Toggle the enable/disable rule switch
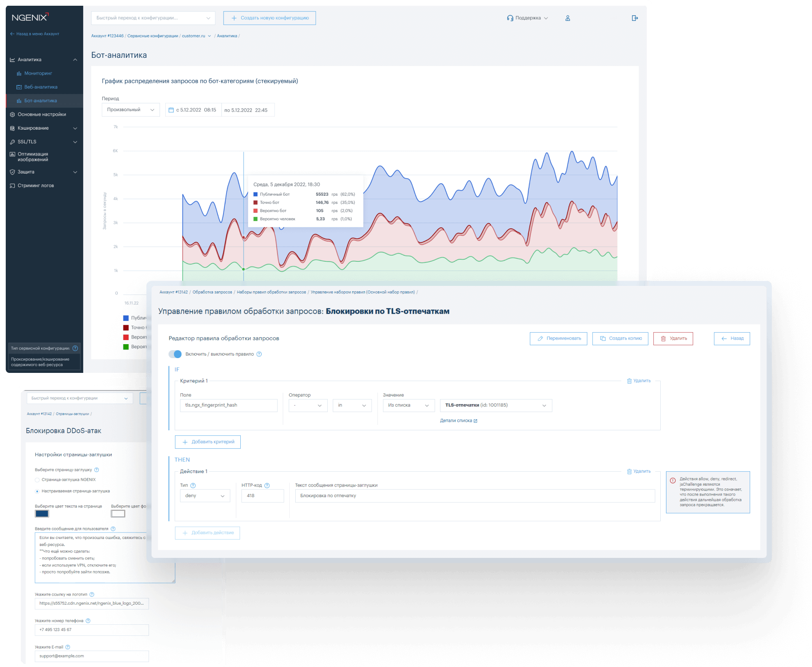812x667 pixels. [175, 354]
